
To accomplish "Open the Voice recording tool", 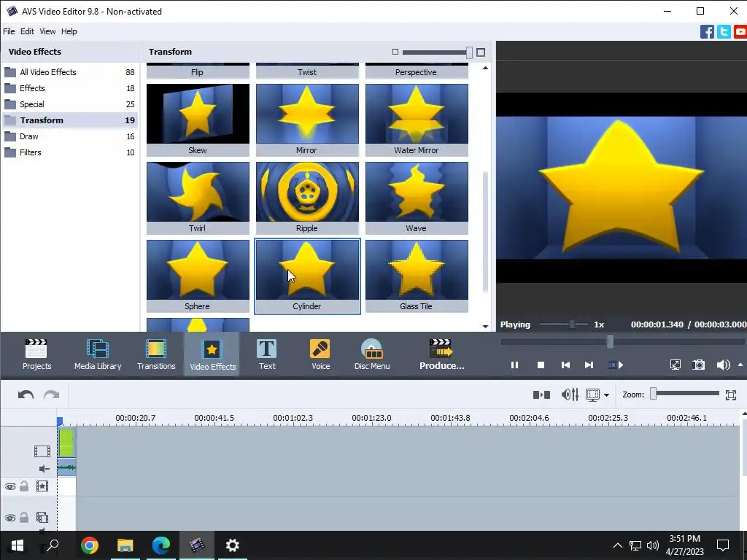I will 320,354.
